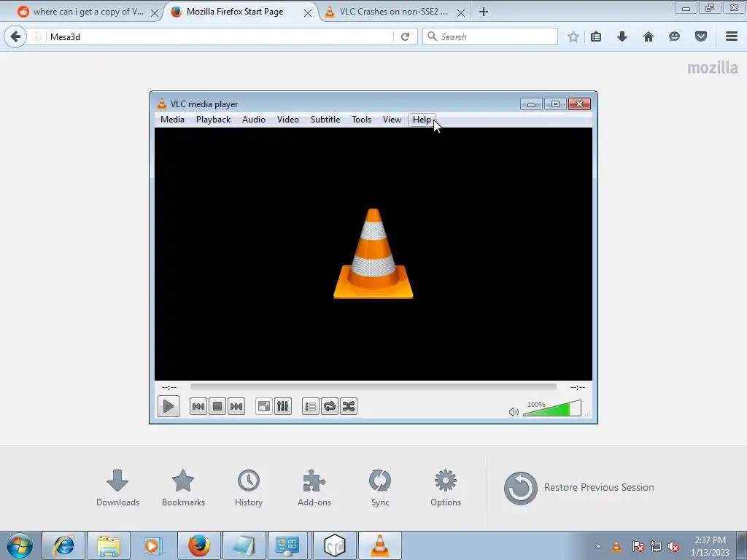The height and width of the screenshot is (560, 747).
Task: Click Previous media button in VLC
Action: pyautogui.click(x=198, y=406)
